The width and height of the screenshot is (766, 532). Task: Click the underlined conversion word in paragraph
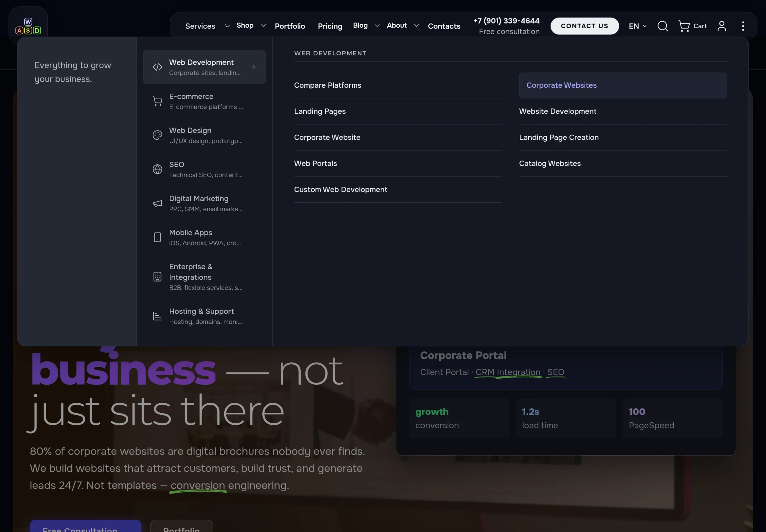198,485
